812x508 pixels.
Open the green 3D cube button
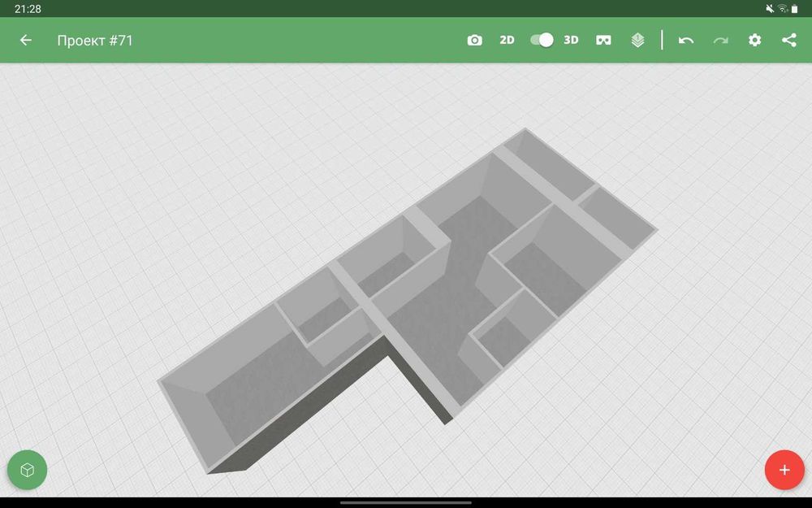coord(27,470)
